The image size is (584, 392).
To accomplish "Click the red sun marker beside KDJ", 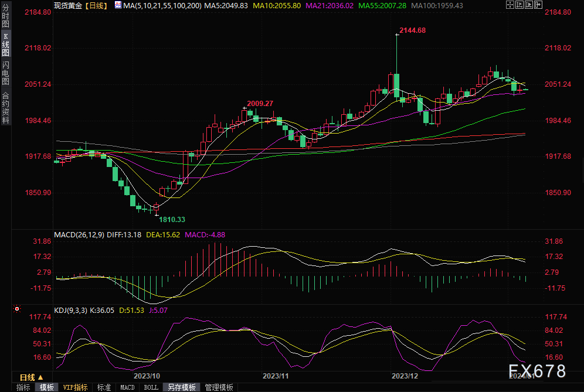I will [17, 308].
